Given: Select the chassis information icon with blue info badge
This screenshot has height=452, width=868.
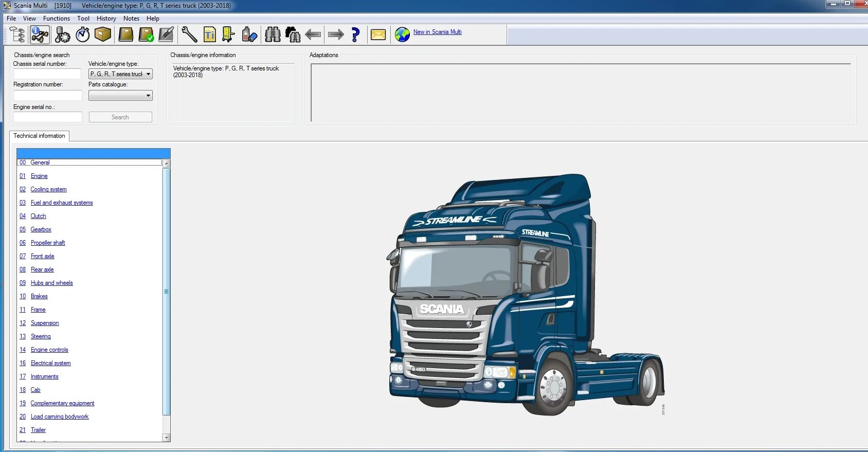Looking at the screenshot, I should click(x=40, y=34).
